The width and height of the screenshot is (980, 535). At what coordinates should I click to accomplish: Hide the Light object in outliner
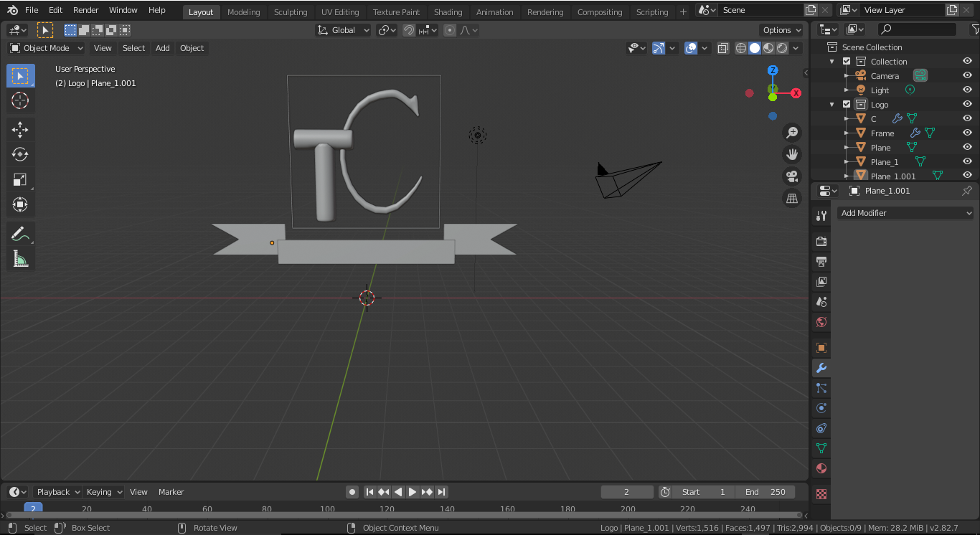pyautogui.click(x=967, y=90)
